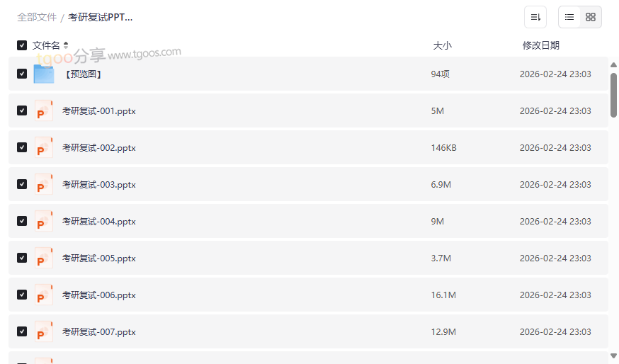Uncheck the 考研复试-002.pptx checkbox
This screenshot has height=364, width=619.
tap(22, 147)
